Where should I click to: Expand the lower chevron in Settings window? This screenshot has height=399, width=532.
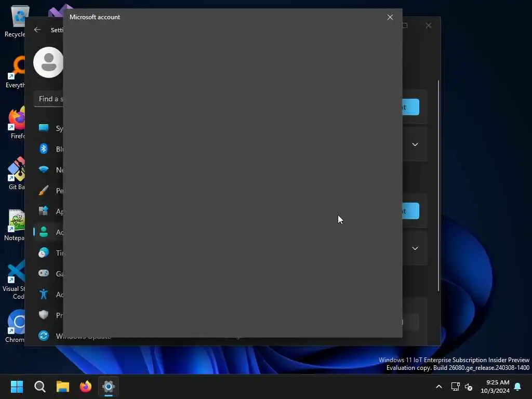(415, 248)
